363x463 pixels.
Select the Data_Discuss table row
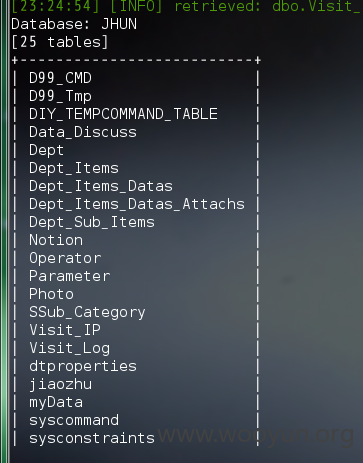click(x=83, y=132)
